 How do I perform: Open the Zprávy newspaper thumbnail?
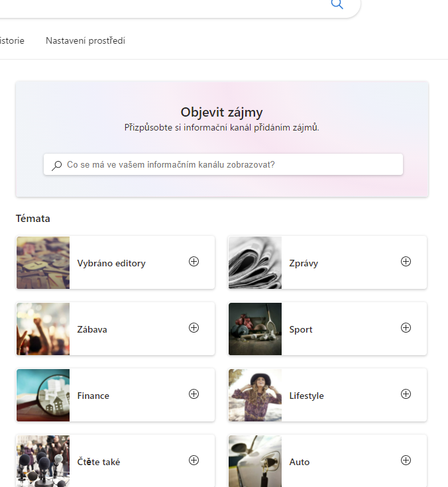point(255,263)
